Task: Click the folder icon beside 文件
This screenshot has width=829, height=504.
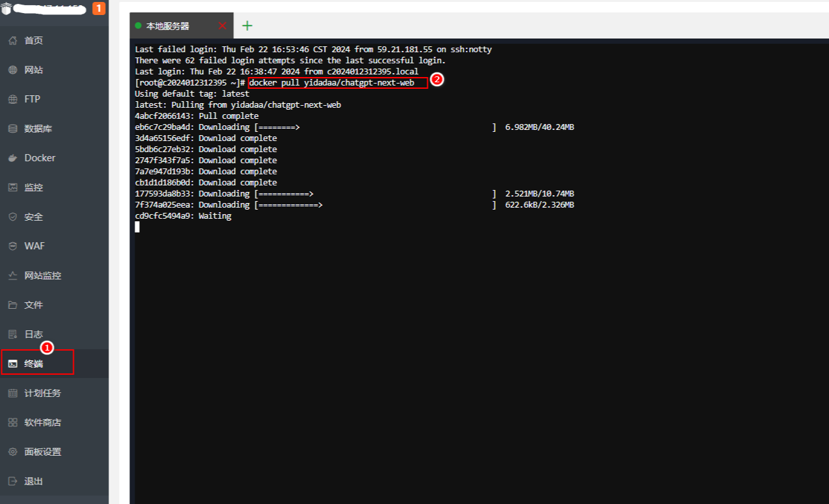Action: 12,305
